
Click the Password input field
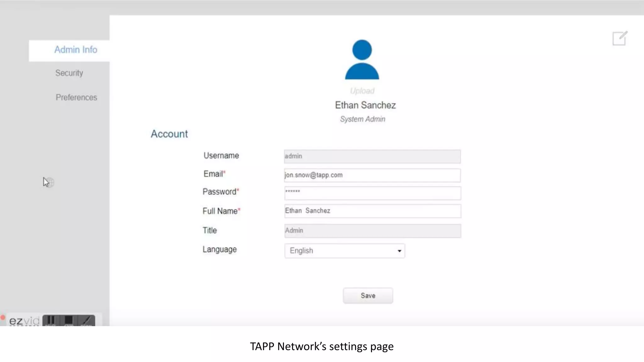(x=373, y=193)
